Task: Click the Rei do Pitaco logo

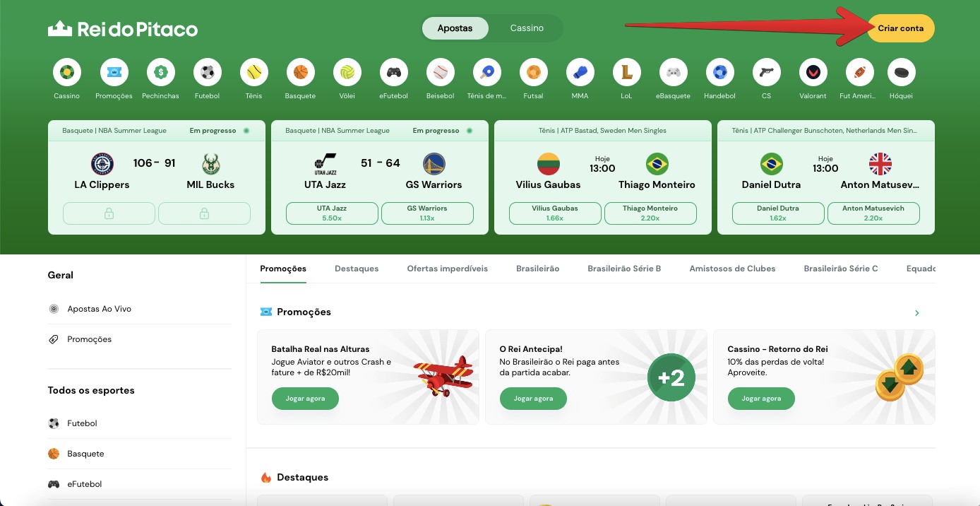Action: (x=123, y=29)
